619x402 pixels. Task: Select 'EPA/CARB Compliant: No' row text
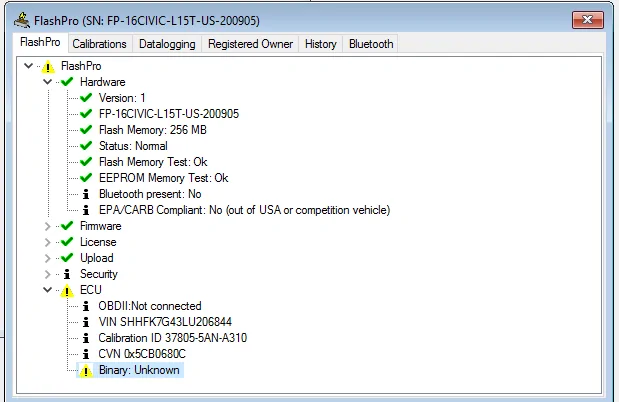244,210
